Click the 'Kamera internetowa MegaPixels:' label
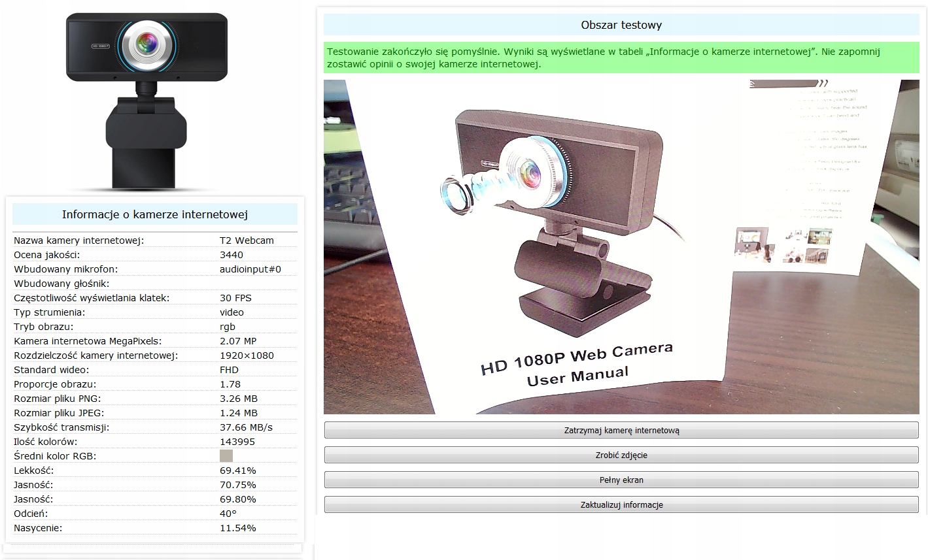Viewport: 928px width, 560px height. click(88, 341)
